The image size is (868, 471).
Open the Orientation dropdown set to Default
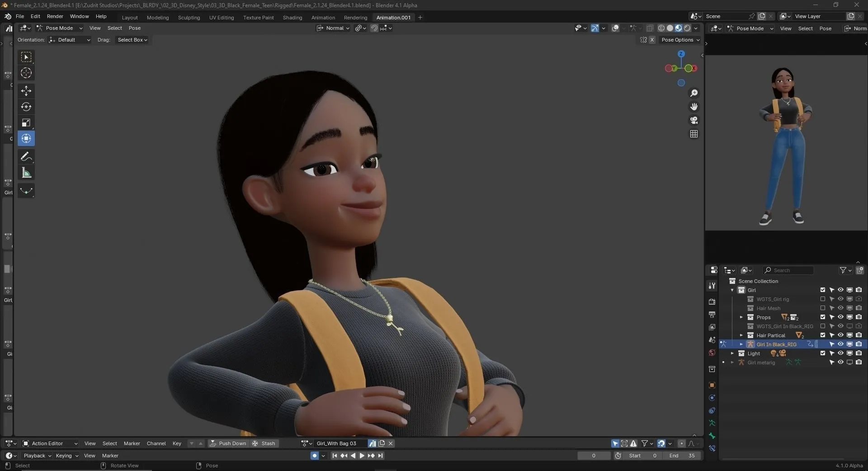pos(69,40)
